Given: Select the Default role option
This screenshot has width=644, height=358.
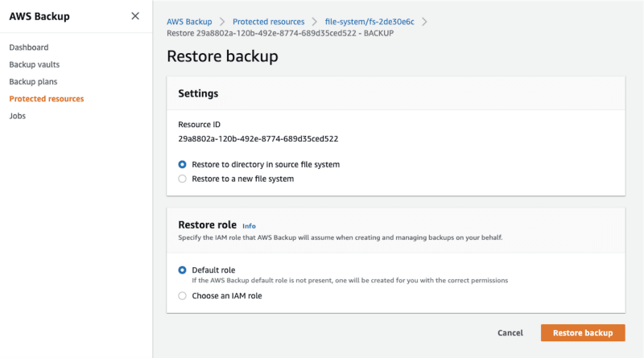Looking at the screenshot, I should 183,270.
